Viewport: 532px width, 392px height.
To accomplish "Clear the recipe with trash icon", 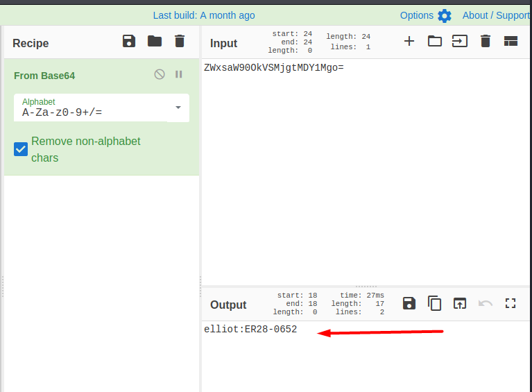I will click(x=180, y=41).
